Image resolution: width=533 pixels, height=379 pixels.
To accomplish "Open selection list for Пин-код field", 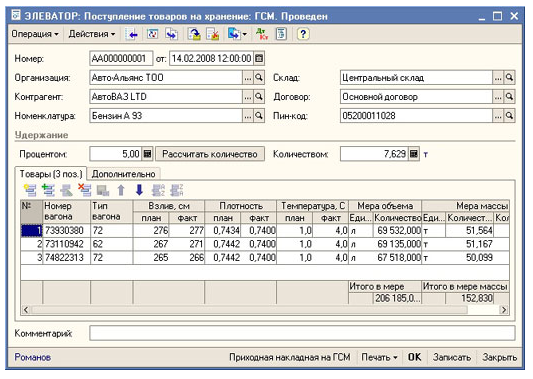I will 498,116.
